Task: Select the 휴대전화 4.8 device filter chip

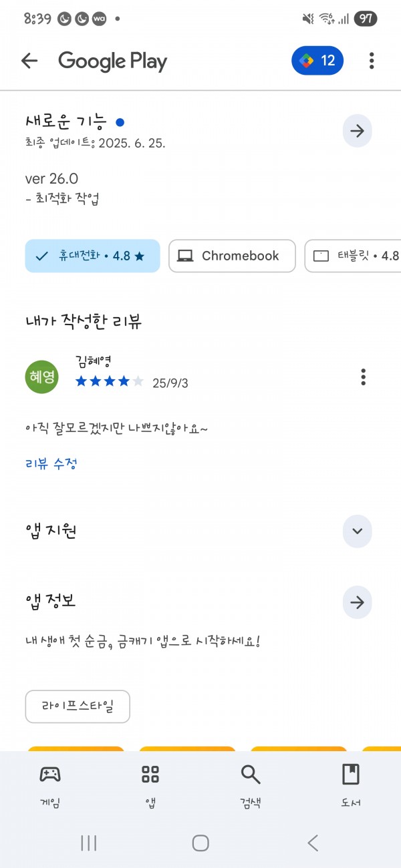Action: point(93,256)
